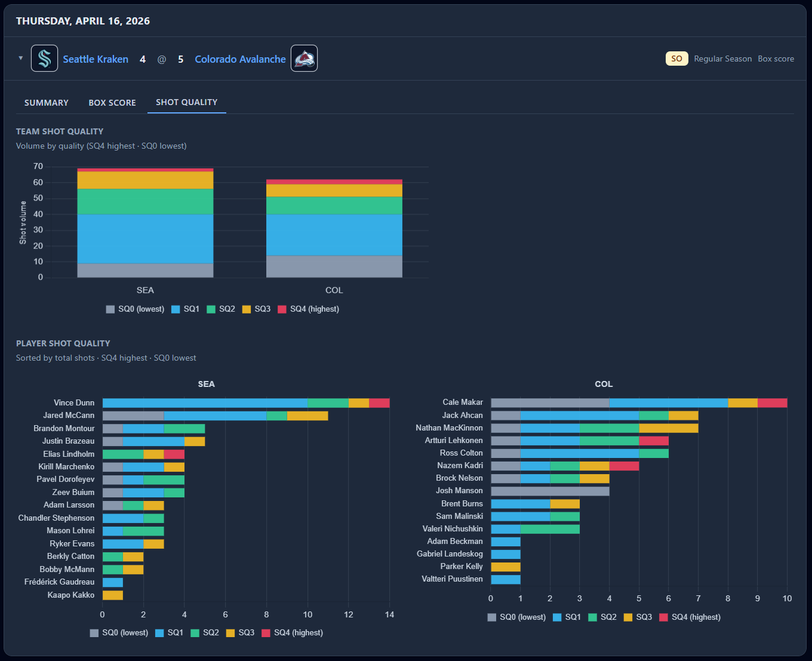Click the Cale Makar player label

tap(463, 402)
